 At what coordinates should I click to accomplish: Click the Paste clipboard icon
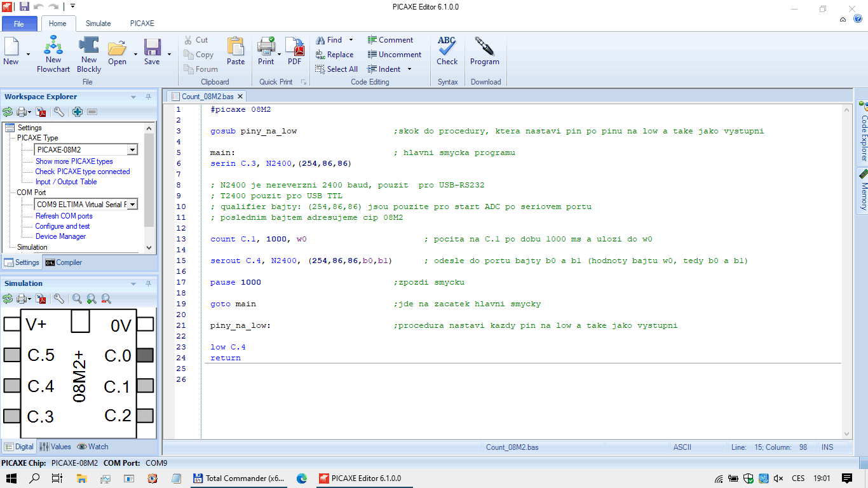click(x=236, y=51)
